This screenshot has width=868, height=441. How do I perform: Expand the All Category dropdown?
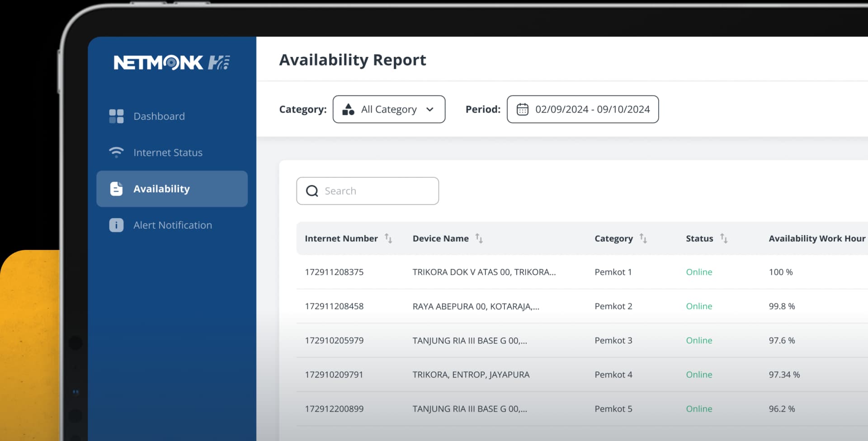[429, 109]
